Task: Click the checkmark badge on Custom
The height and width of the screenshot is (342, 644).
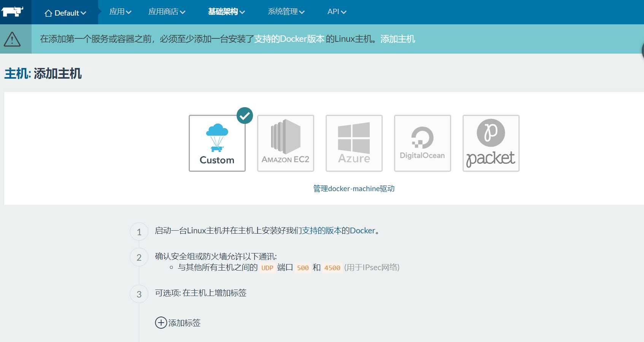Action: click(x=245, y=116)
